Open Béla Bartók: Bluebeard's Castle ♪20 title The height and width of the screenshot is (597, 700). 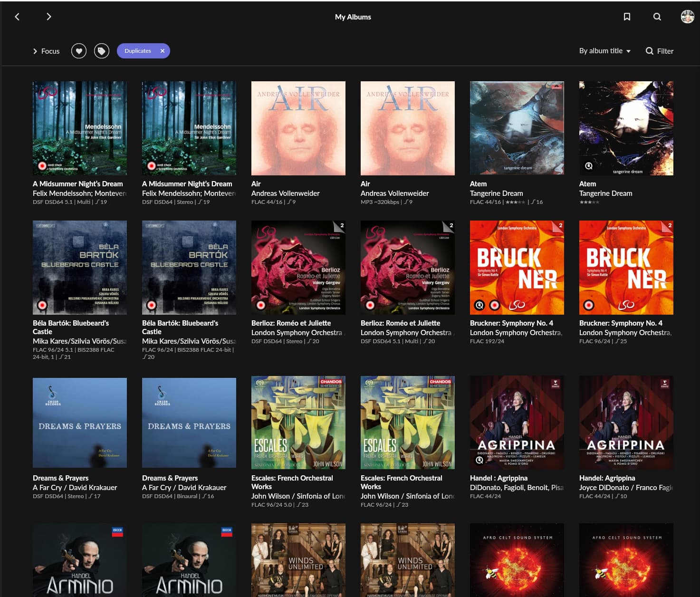(x=180, y=327)
